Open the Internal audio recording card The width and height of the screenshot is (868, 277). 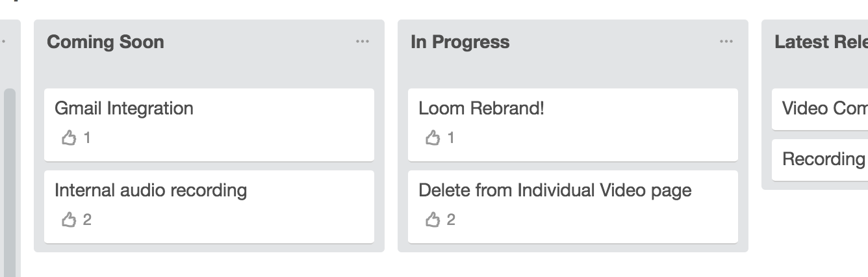click(x=209, y=207)
